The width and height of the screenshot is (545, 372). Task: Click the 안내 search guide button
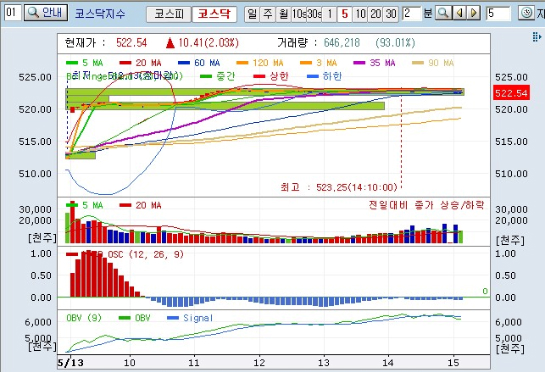pyautogui.click(x=46, y=13)
